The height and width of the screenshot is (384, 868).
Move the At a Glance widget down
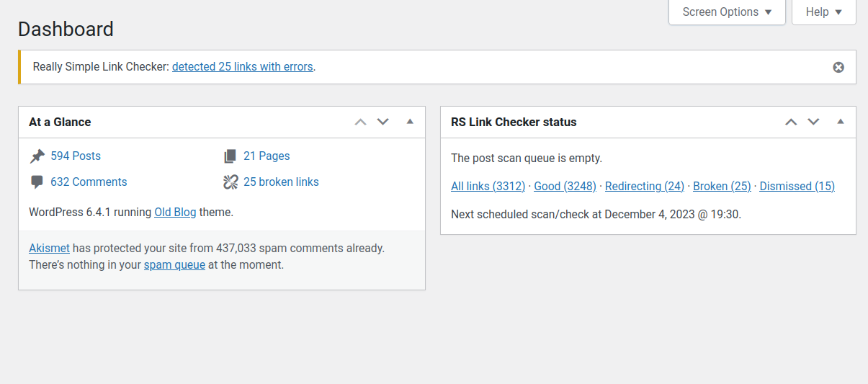pos(383,122)
